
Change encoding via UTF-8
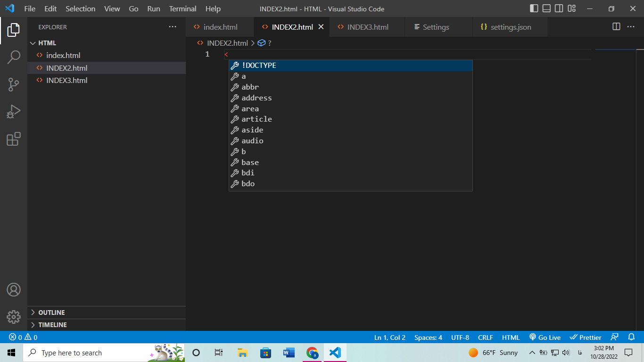[x=460, y=337]
